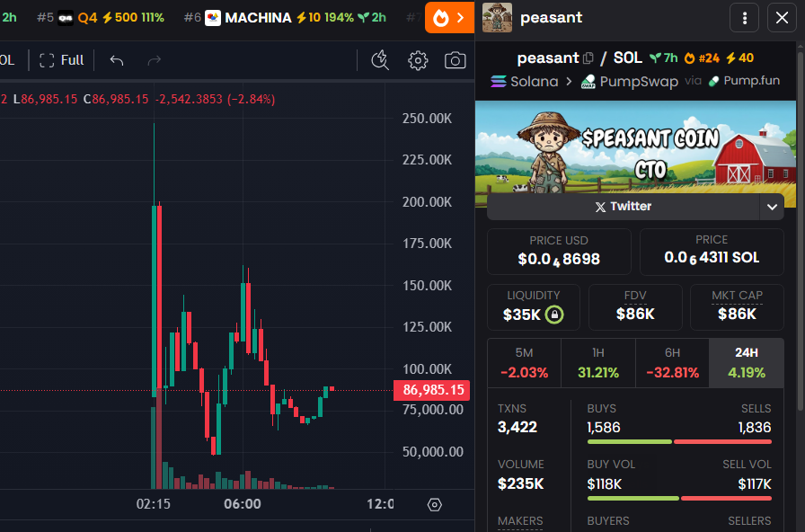Open the #5 Q4 trending token

[101, 18]
